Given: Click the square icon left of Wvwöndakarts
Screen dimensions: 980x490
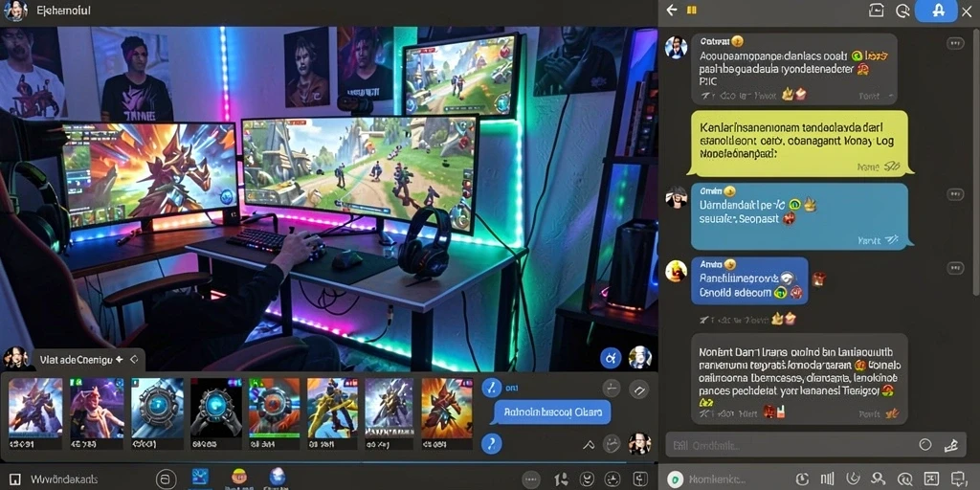Looking at the screenshot, I should pos(15,479).
